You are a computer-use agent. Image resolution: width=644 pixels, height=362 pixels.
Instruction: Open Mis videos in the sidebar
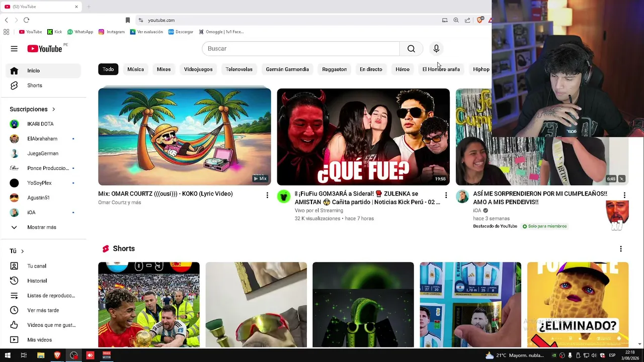(43, 340)
